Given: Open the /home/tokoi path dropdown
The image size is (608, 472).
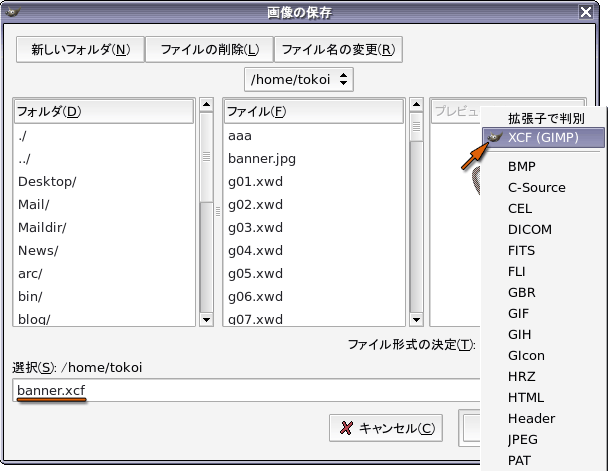Looking at the screenshot, I should click(x=299, y=80).
